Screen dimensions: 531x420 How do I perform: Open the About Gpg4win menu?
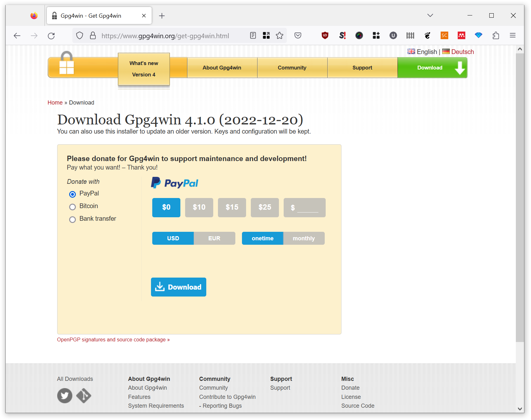[x=222, y=68]
